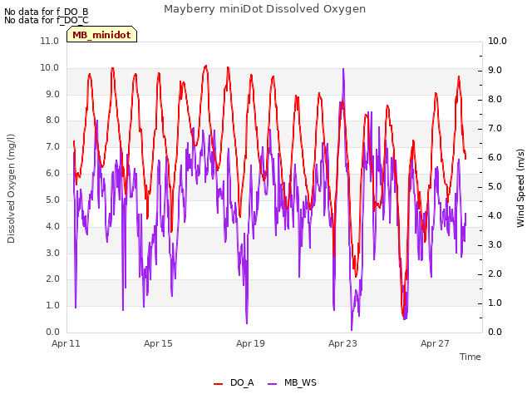
Task: Click the 'No data for f_DO_C' message
Action: coord(47,20)
